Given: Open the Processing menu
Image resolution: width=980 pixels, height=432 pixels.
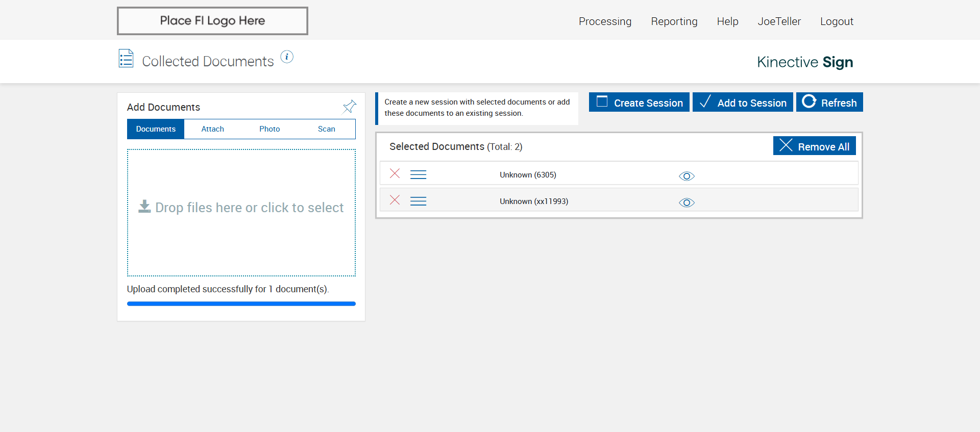Looking at the screenshot, I should click(605, 21).
